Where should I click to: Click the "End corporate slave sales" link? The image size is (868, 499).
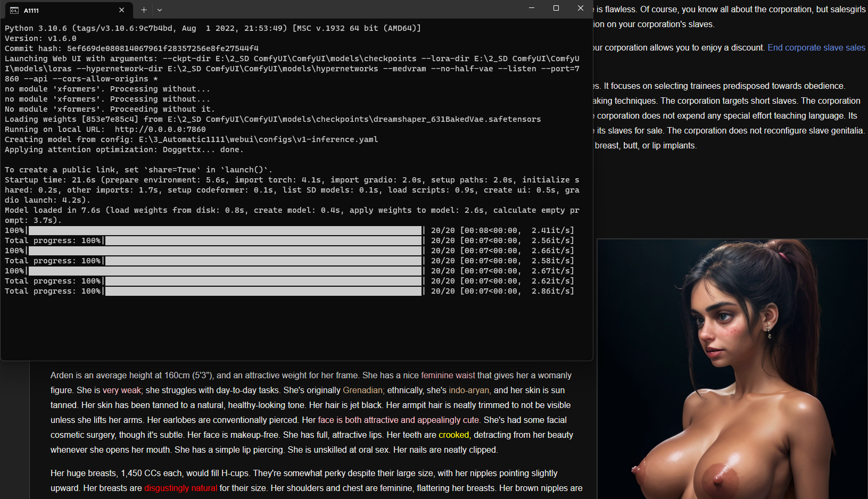click(x=816, y=48)
